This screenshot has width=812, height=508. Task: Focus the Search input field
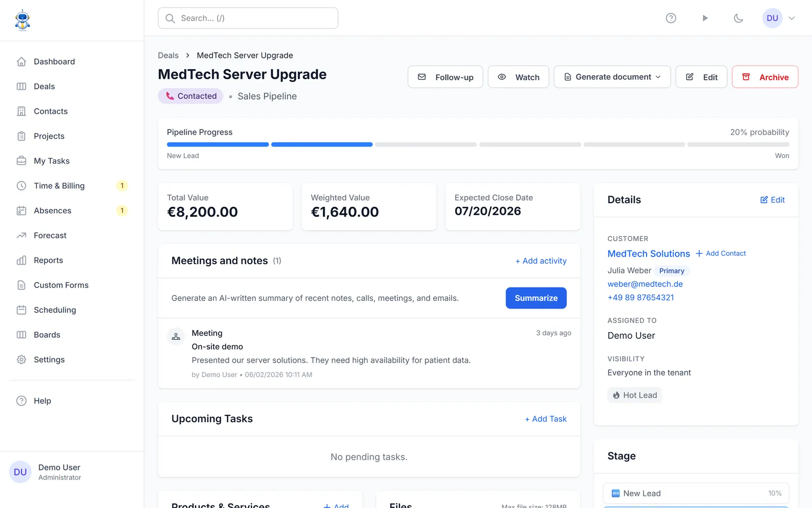pyautogui.click(x=248, y=18)
